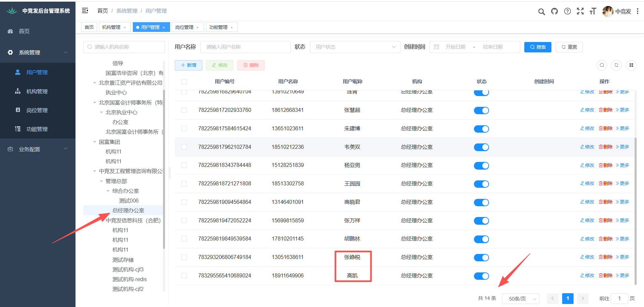The height and width of the screenshot is (307, 644).
Task: Open 机构管理 in the left sidebar
Action: click(37, 91)
